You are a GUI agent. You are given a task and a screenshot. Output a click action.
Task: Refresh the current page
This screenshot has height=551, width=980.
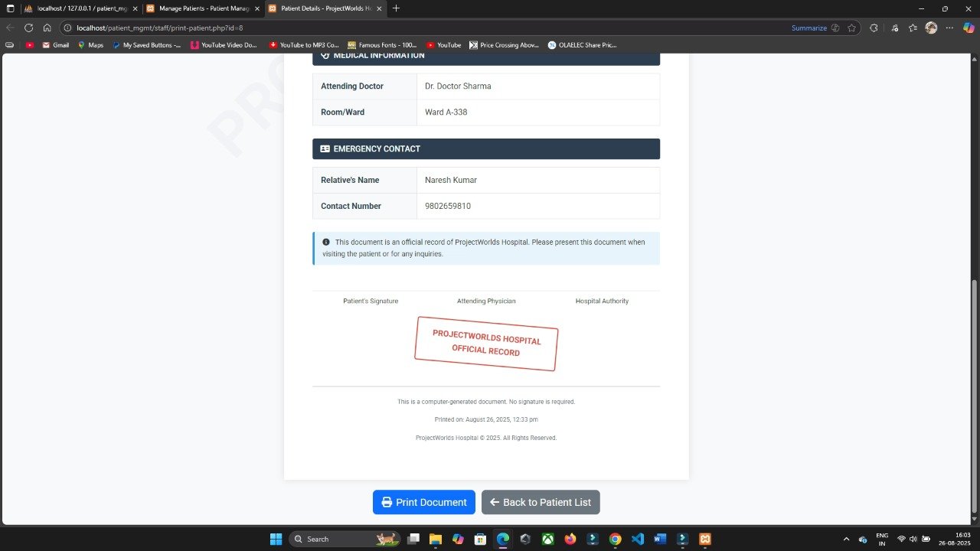28,28
